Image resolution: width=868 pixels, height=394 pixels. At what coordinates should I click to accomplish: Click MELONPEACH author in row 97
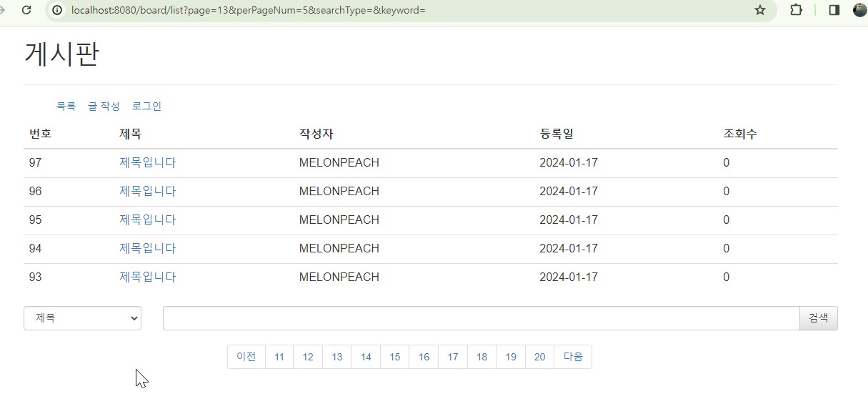tap(339, 162)
